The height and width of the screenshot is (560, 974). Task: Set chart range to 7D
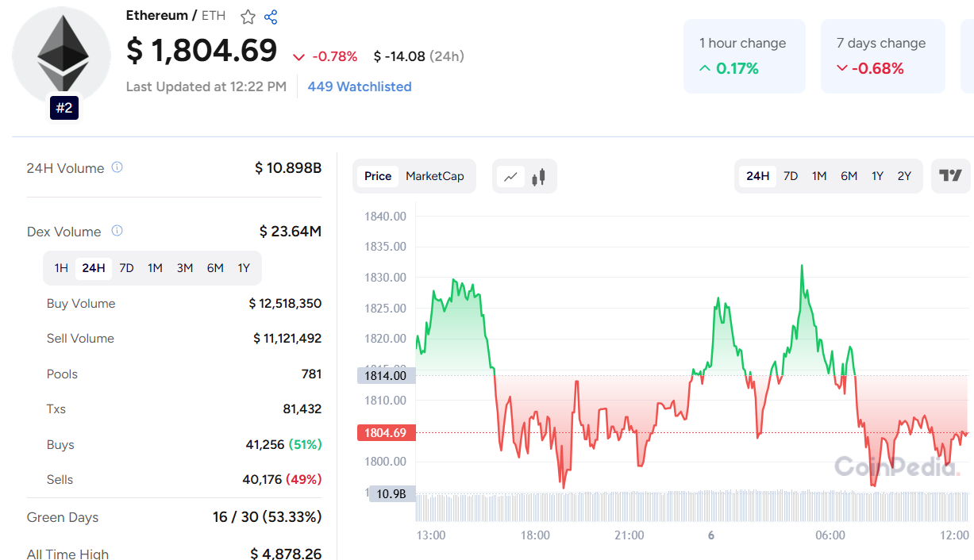point(791,176)
